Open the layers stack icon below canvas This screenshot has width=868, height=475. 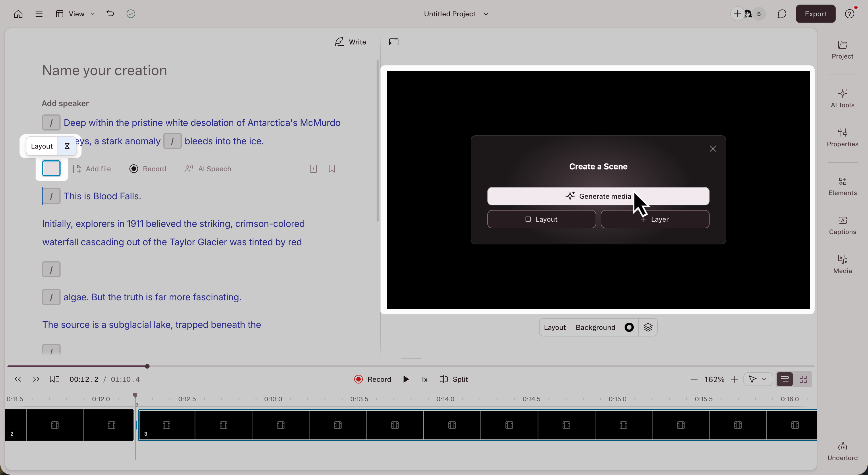coord(648,327)
